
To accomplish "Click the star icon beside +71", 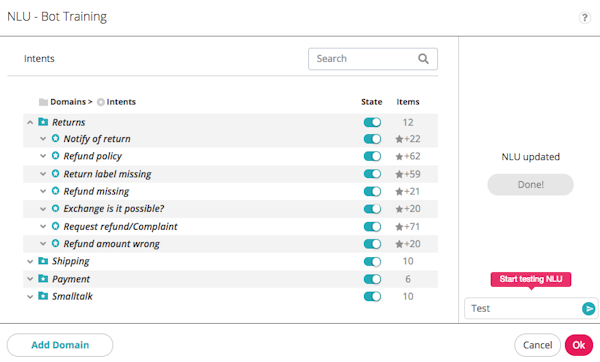I will point(399,227).
